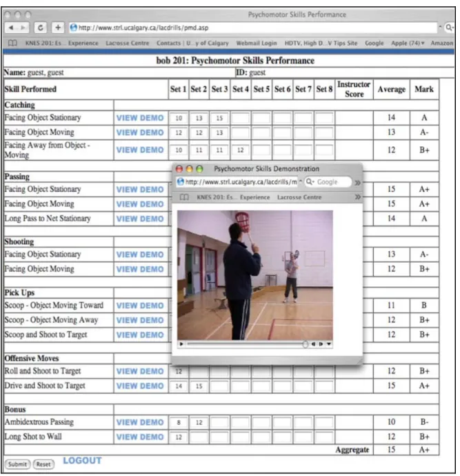This screenshot has width=460, height=476.
Task: Click Set 1 field for Long Shot to Wall
Action: click(x=179, y=437)
